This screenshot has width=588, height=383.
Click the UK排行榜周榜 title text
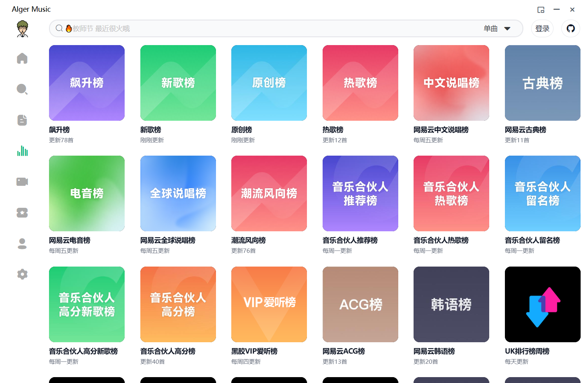click(x=527, y=351)
